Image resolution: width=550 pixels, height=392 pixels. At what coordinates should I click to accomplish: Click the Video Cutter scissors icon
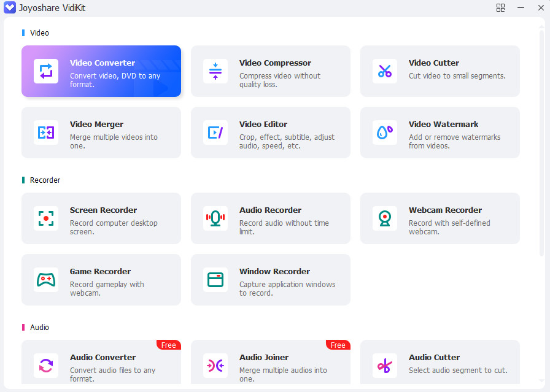385,71
